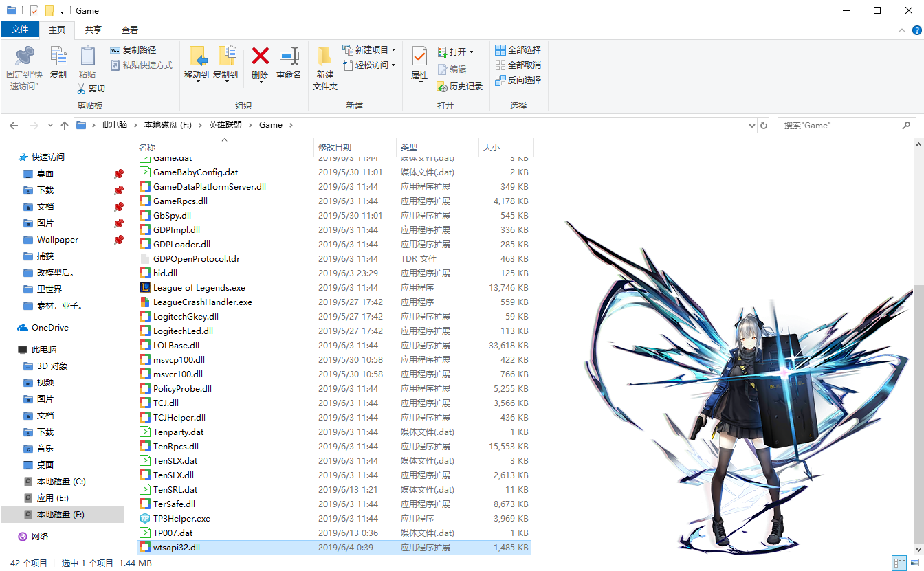Expand the address bar history dropdown
924x571 pixels.
click(x=751, y=126)
